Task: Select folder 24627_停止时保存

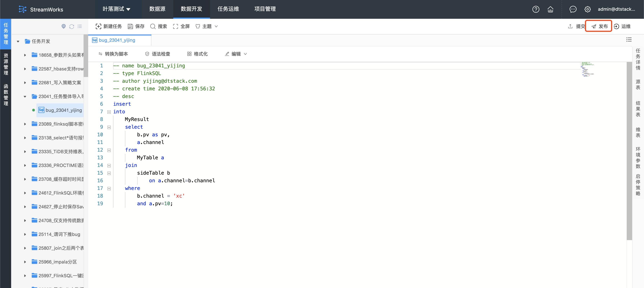Action: [58, 207]
